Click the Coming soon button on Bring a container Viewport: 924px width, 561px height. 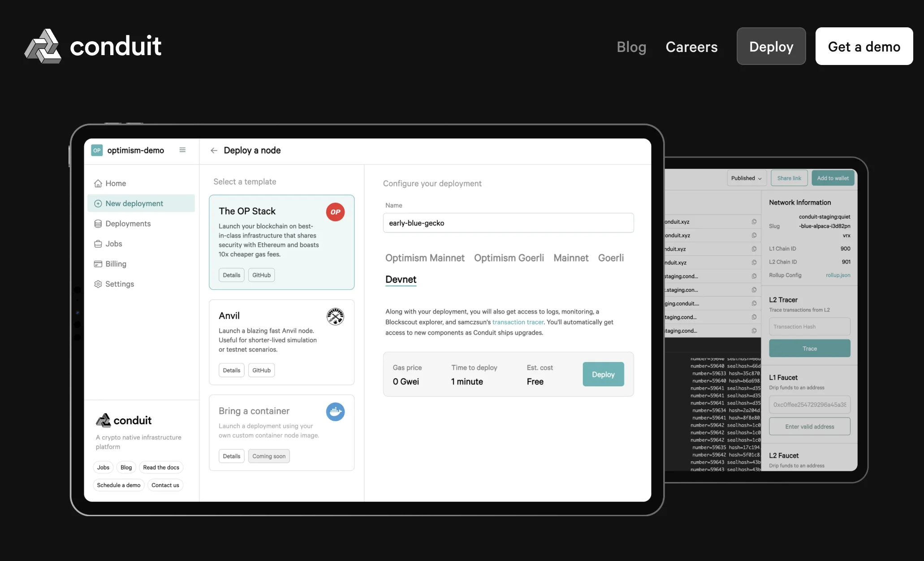[x=269, y=456]
